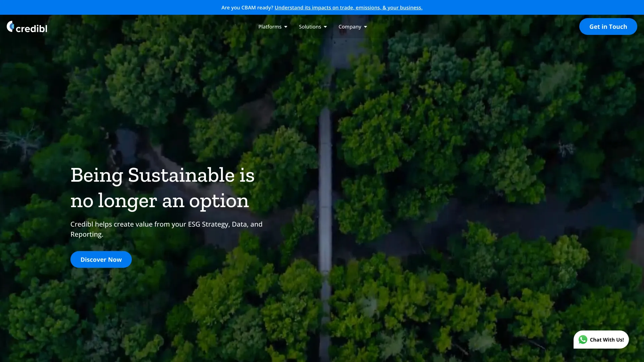Open the Chat With Us widget

pyautogui.click(x=601, y=339)
